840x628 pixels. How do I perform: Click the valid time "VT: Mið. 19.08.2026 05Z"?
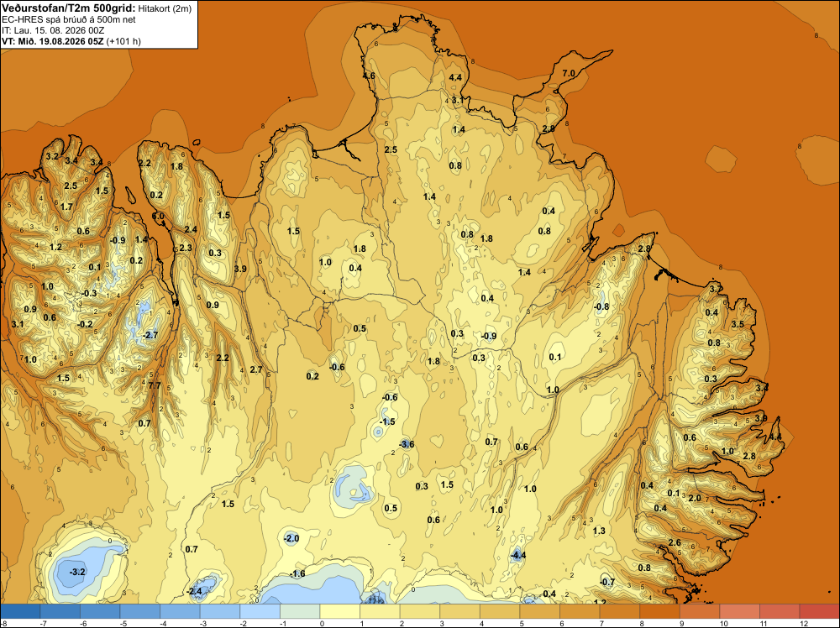pos(52,41)
